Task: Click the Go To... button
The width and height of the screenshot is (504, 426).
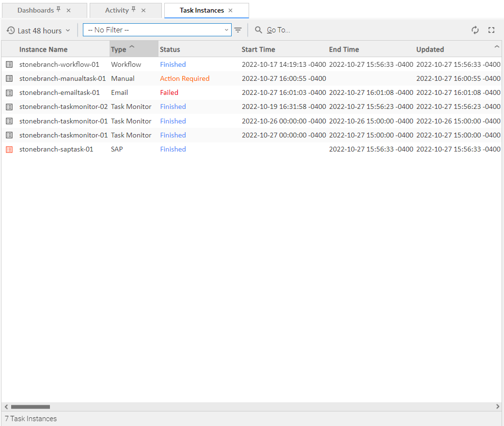Action: coord(273,30)
